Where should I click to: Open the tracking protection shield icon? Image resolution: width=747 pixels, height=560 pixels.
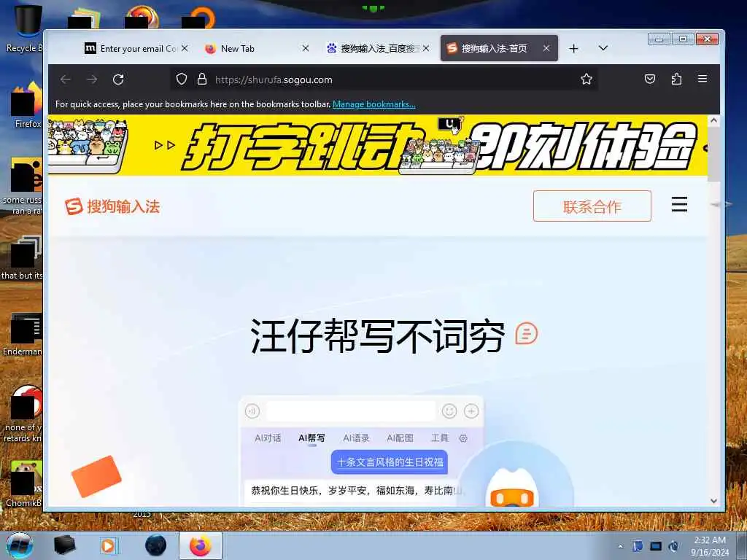[x=182, y=79]
